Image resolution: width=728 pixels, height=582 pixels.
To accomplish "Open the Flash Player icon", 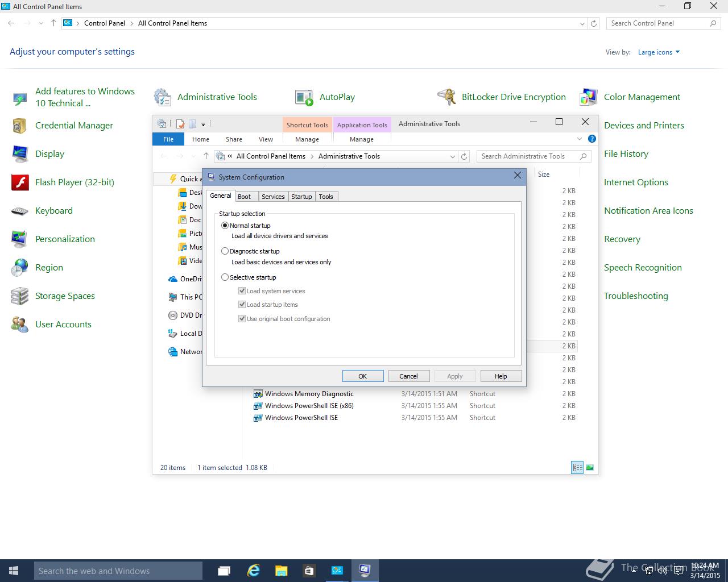I will click(x=20, y=182).
